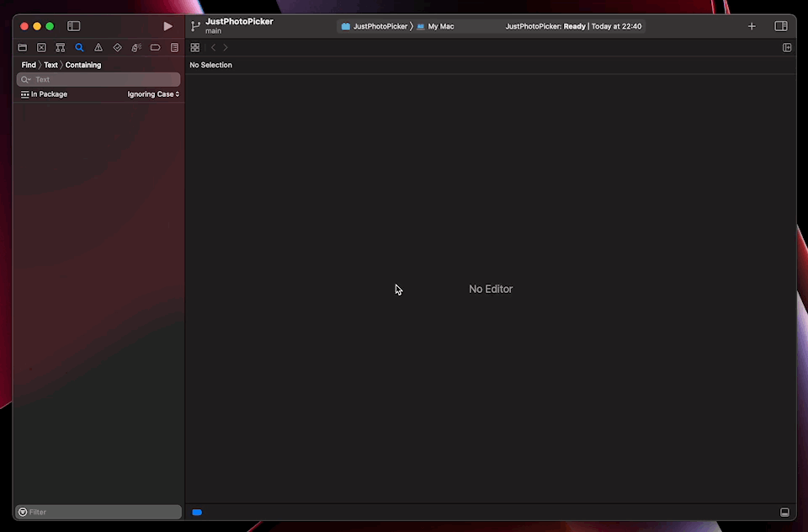
Task: Toggle the inspectors panel
Action: (x=781, y=26)
